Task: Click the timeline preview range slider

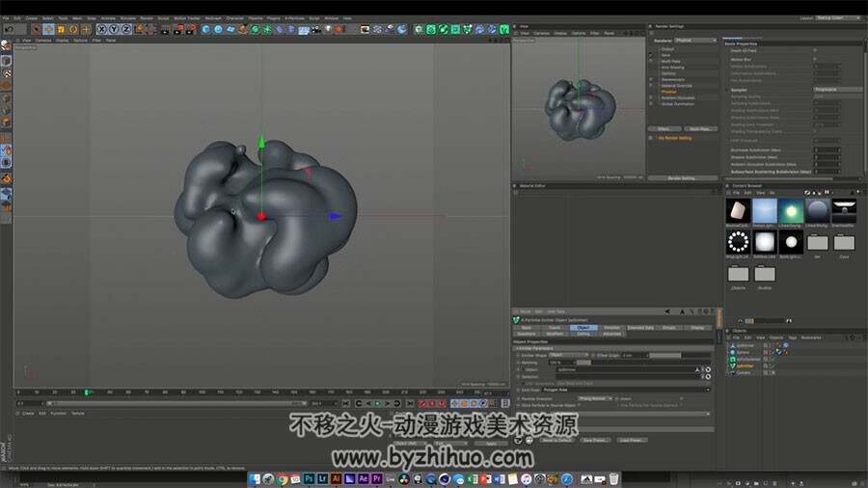Action: pos(176,403)
